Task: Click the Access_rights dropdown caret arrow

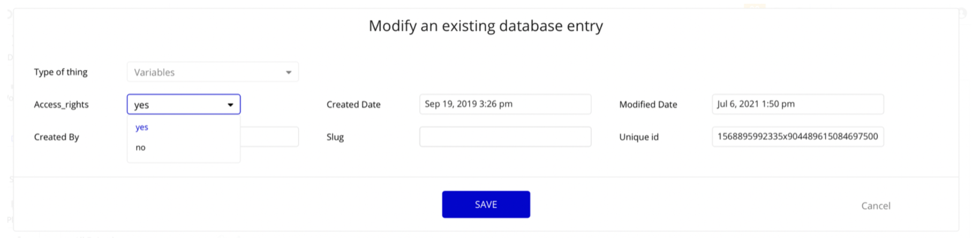Action: coord(230,105)
